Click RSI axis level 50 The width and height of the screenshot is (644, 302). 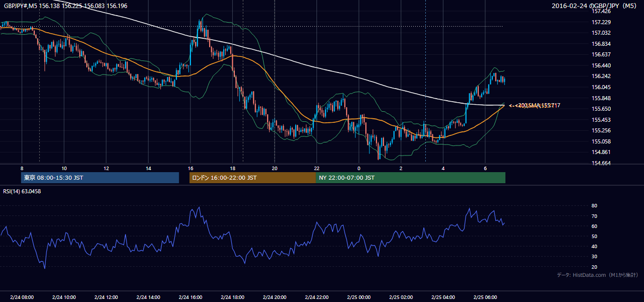pos(595,236)
